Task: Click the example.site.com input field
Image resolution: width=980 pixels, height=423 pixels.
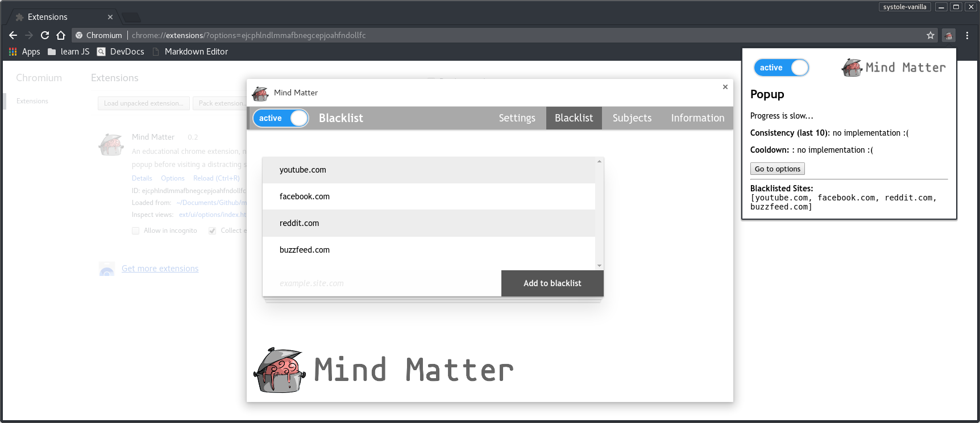Action: tap(382, 283)
